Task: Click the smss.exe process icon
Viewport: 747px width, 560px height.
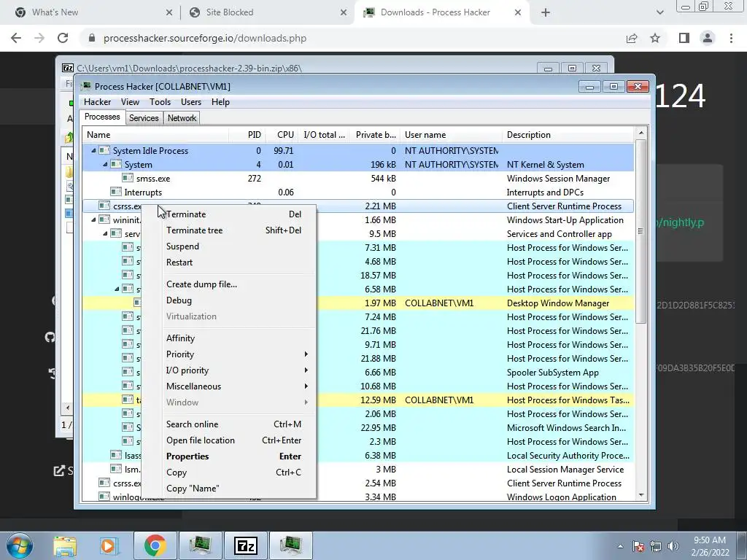Action: pyautogui.click(x=127, y=178)
